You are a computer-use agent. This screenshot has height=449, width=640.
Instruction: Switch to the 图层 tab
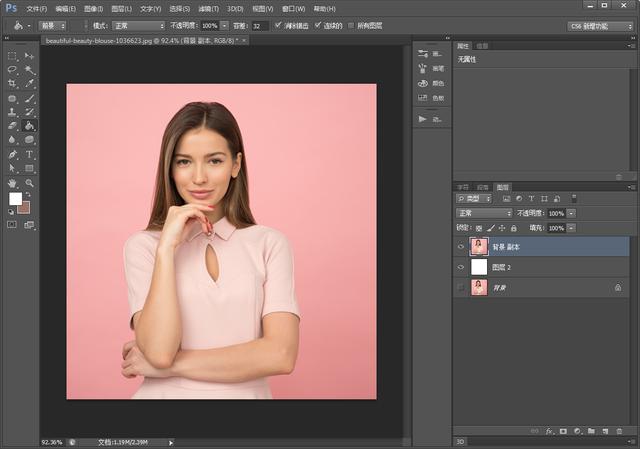(x=502, y=187)
